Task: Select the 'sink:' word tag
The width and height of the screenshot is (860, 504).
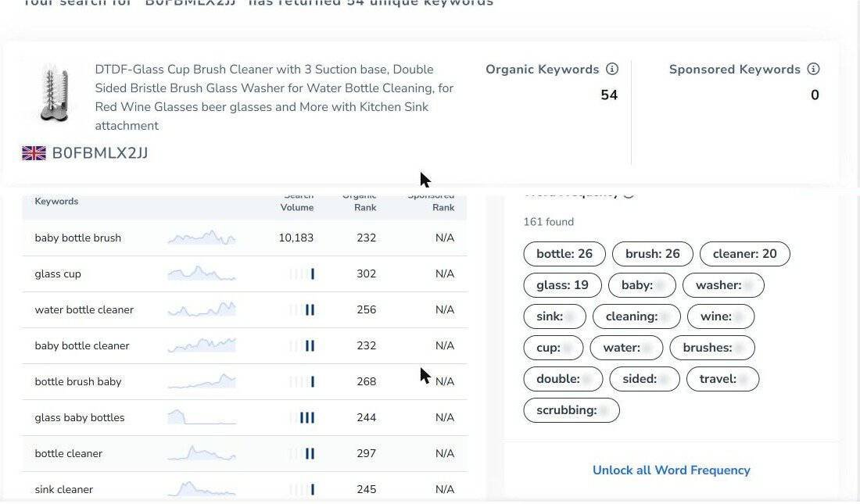Action: coord(554,316)
